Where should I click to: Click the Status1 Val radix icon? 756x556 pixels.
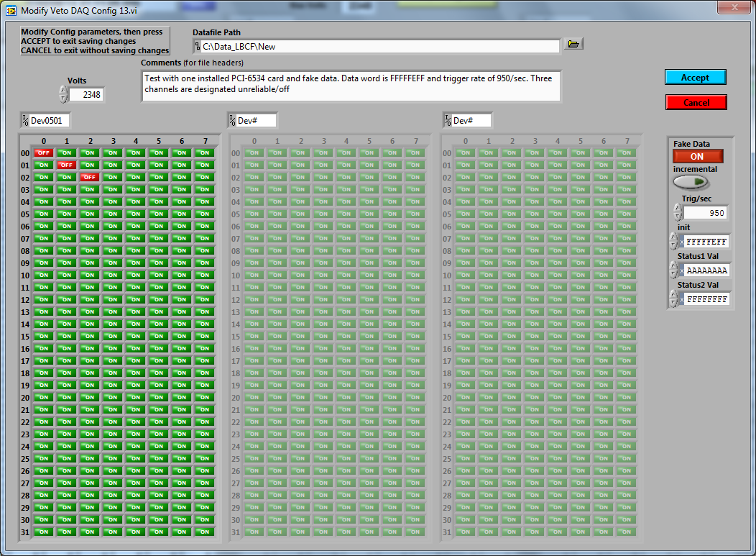pos(681,271)
